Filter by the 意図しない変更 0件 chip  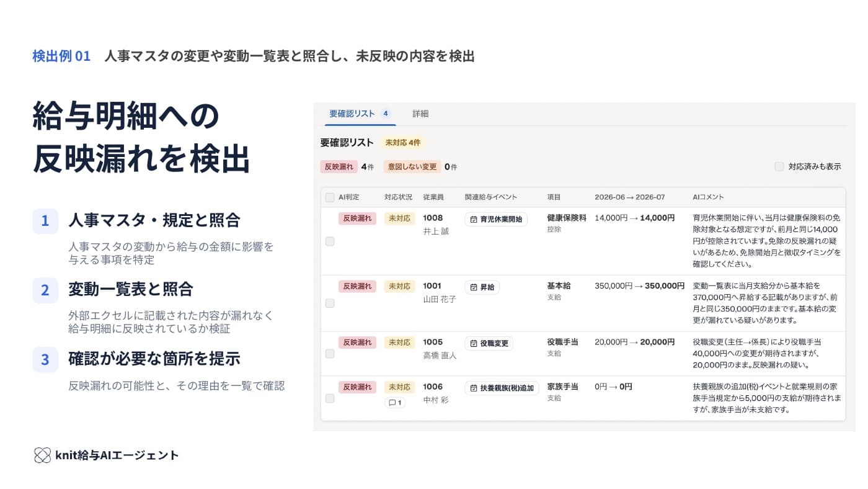[420, 166]
